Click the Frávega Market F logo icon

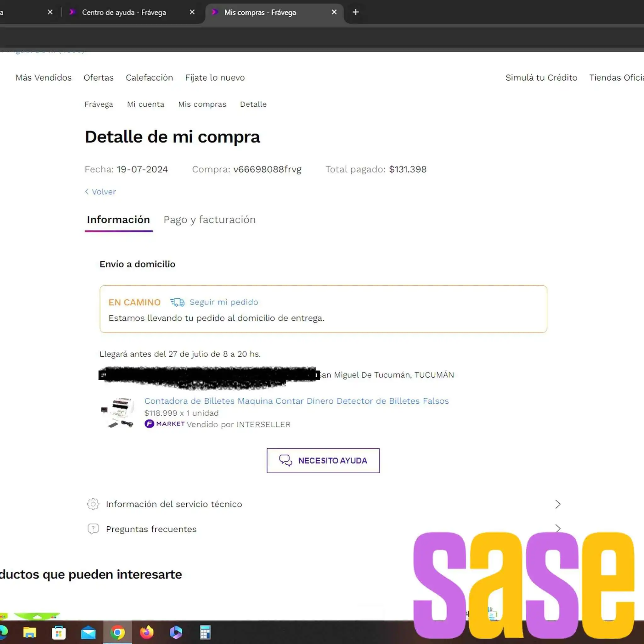149,424
